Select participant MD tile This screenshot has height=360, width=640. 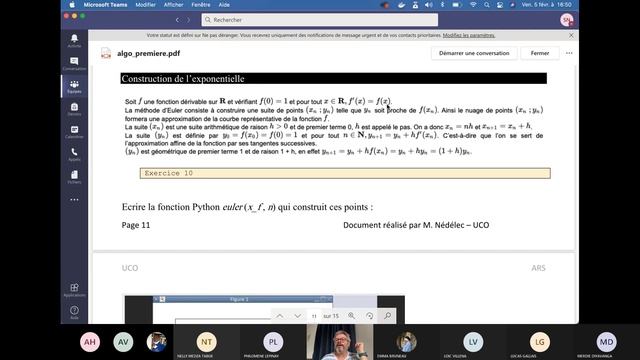(606, 342)
